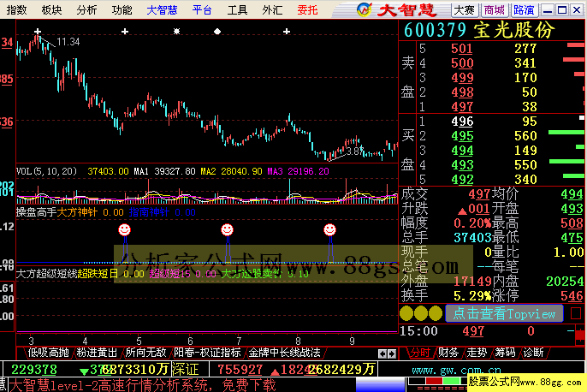The width and height of the screenshot is (587, 392).
Task: Click the VOL(5,10,20) indicator label
Action: (x=46, y=171)
